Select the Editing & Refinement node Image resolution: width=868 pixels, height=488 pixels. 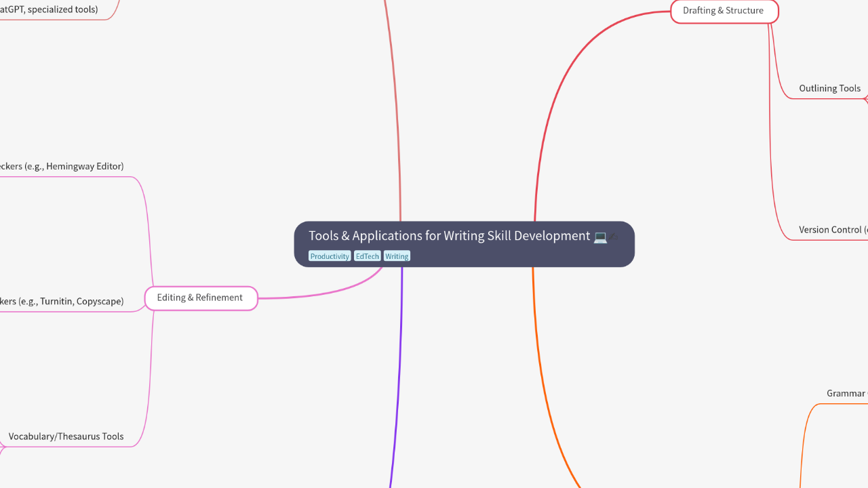point(201,298)
